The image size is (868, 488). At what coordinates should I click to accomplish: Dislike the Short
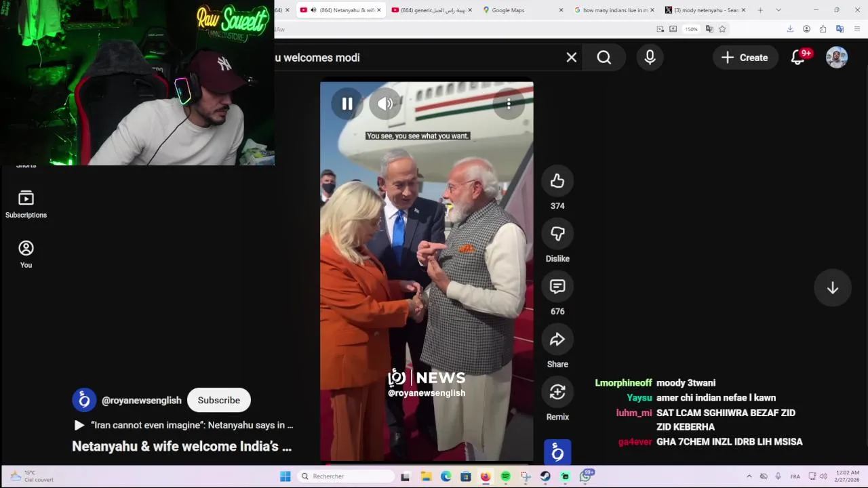pos(557,234)
